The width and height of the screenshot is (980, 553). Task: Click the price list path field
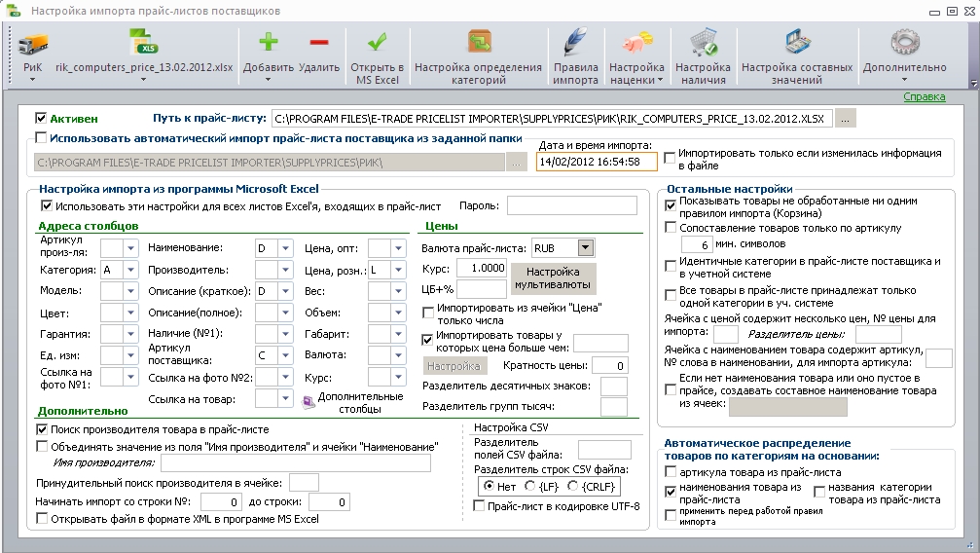552,118
